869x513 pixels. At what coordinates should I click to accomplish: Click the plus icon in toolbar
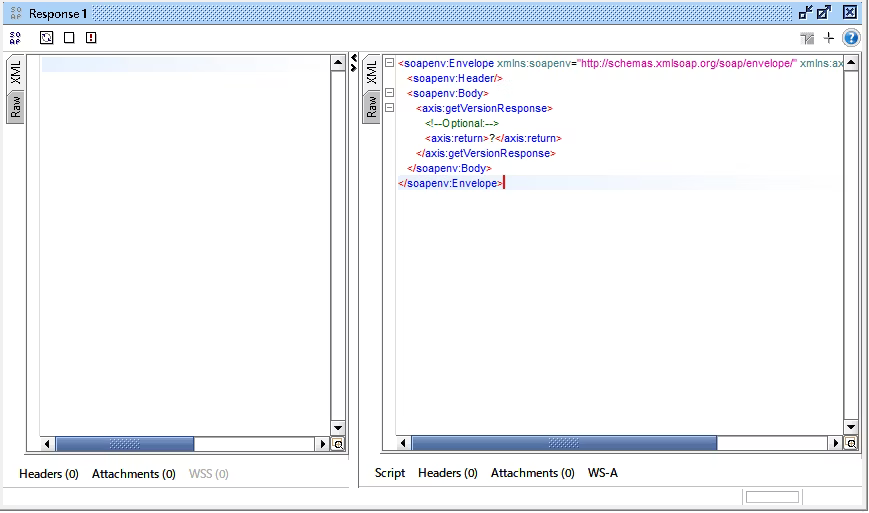click(829, 38)
